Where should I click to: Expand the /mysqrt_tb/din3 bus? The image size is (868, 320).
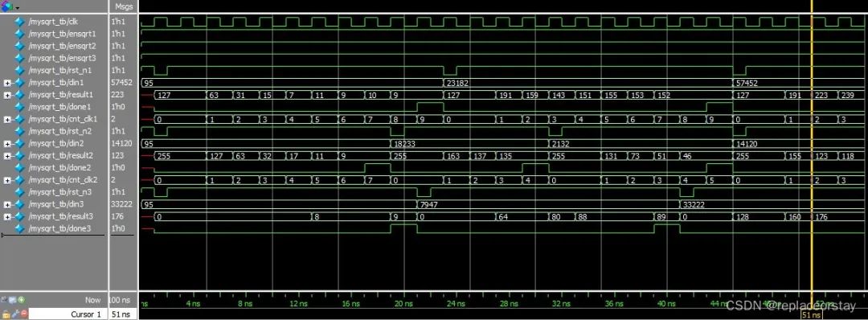tap(6, 205)
